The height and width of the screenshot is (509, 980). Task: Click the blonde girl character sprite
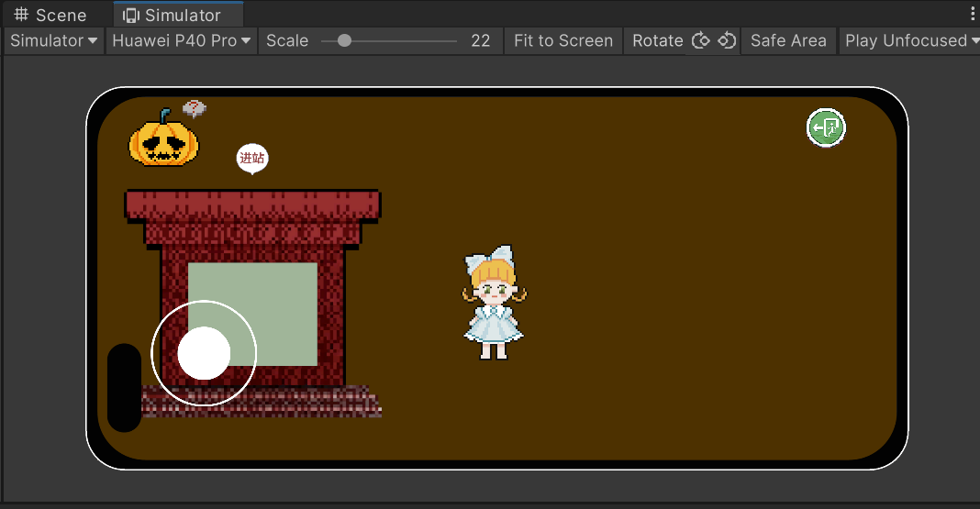494,304
